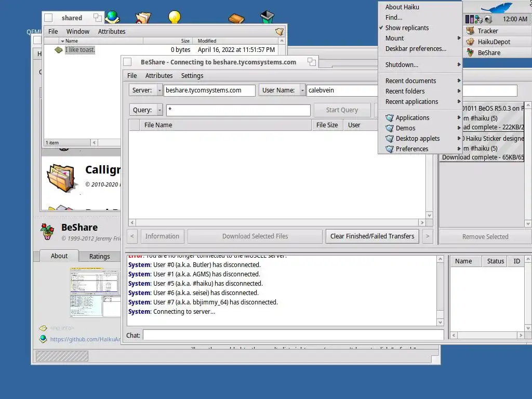Open the User Name dropdown arrow
The height and width of the screenshot is (399, 532).
click(x=302, y=90)
